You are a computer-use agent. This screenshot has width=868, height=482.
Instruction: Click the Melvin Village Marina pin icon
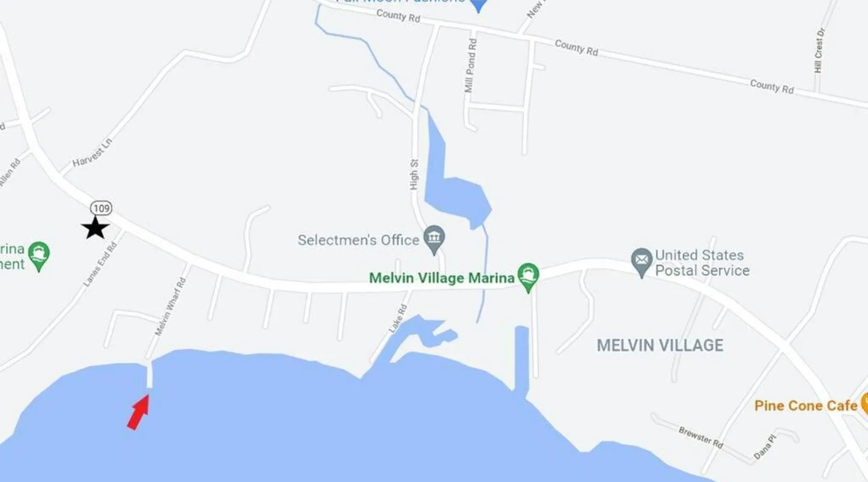point(528,277)
